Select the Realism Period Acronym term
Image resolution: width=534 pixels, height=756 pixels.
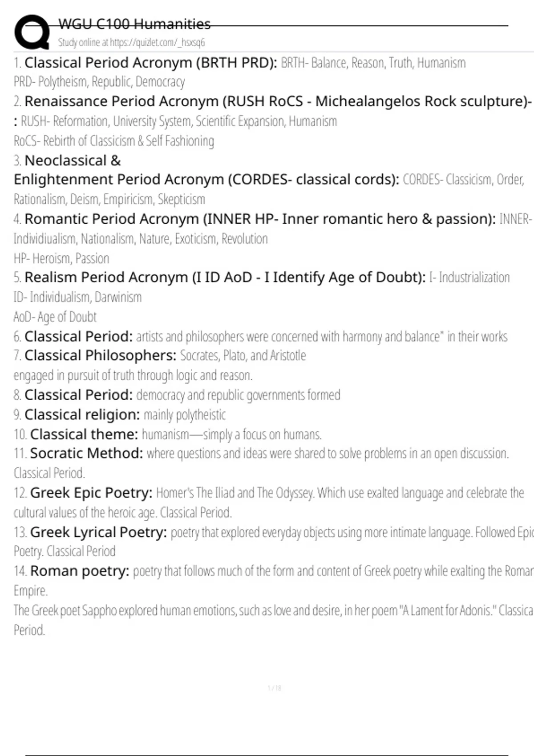[x=225, y=277]
